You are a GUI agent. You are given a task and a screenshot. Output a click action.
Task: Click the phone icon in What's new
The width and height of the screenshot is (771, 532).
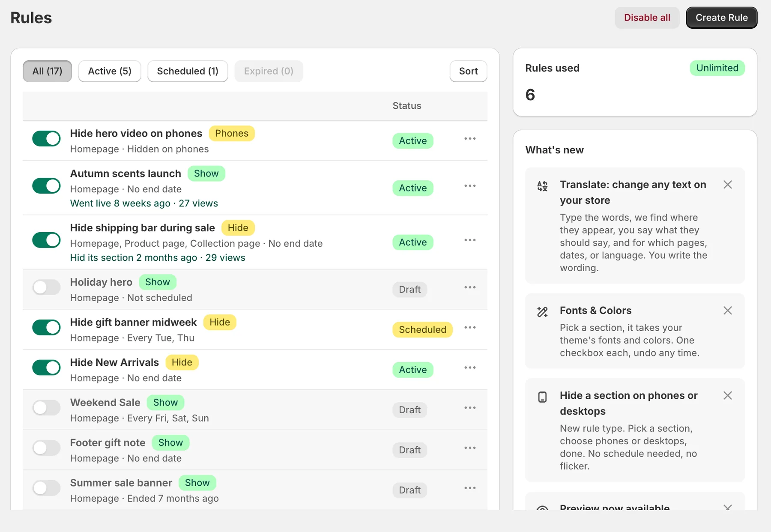click(542, 397)
